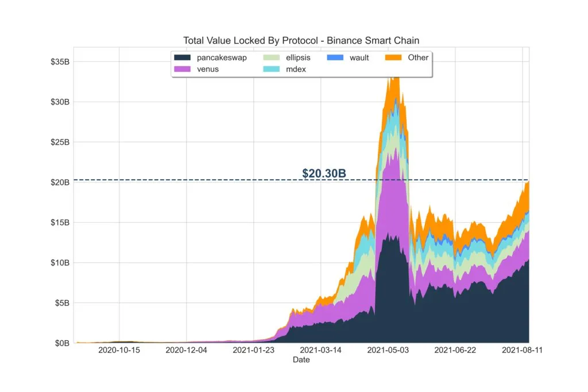Click the $20.30B annotation label
This screenshot has height=392, width=588.
pos(324,173)
